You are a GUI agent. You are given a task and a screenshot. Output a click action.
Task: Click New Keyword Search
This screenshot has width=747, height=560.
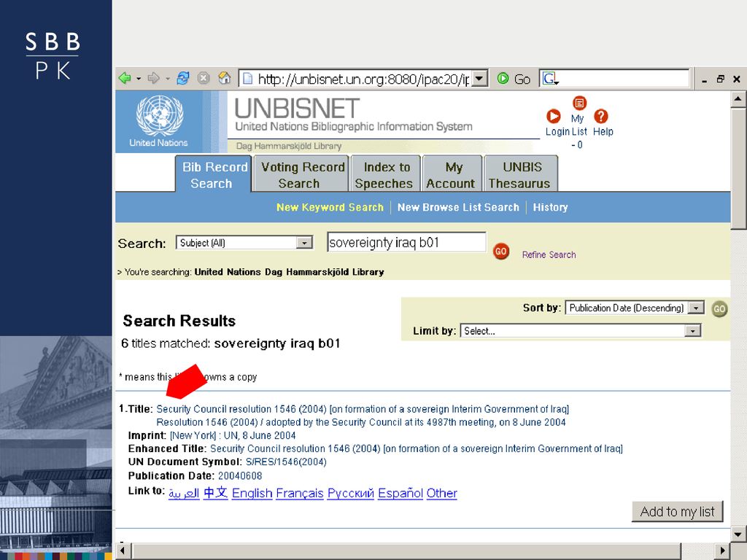pyautogui.click(x=330, y=207)
